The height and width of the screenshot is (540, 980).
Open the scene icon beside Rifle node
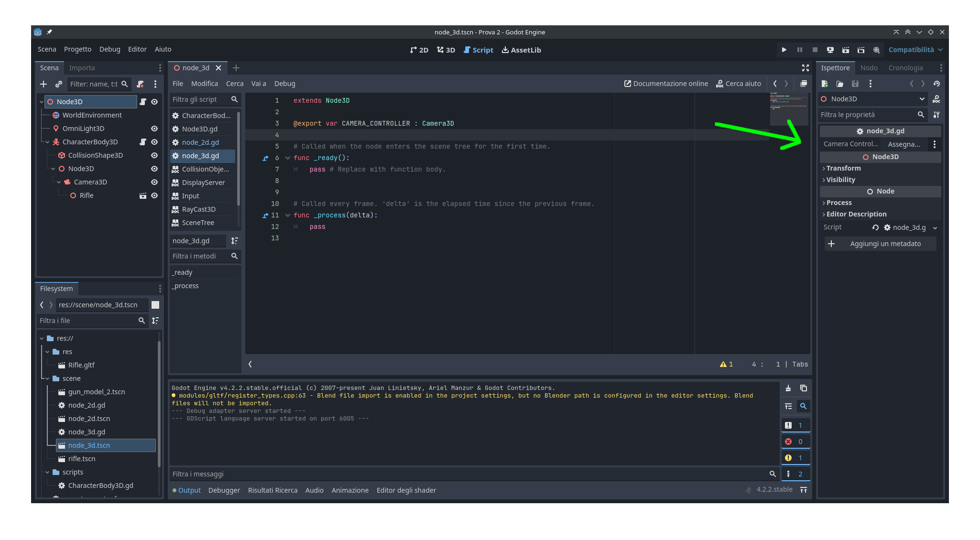pyautogui.click(x=143, y=195)
